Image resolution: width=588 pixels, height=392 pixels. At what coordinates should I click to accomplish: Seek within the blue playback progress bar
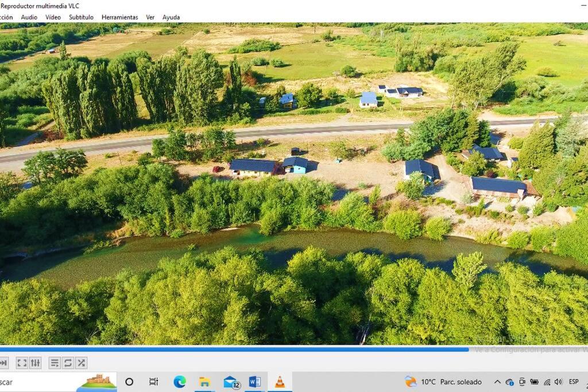tap(234, 350)
